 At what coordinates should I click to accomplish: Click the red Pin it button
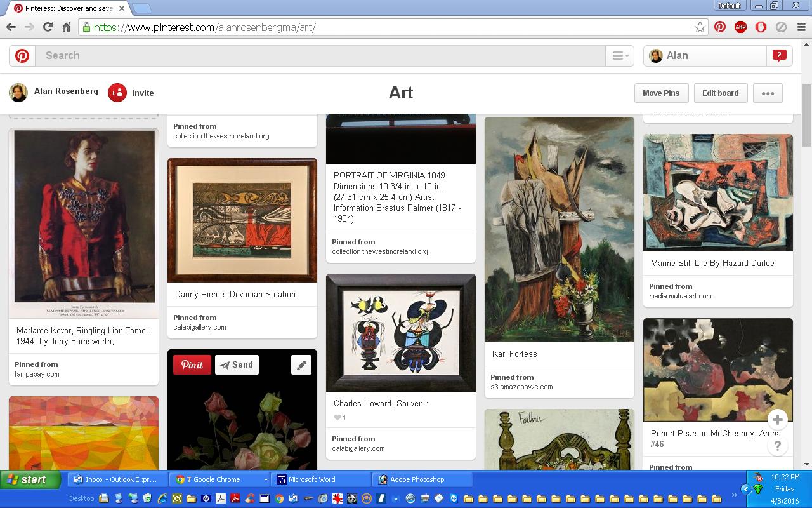click(192, 364)
